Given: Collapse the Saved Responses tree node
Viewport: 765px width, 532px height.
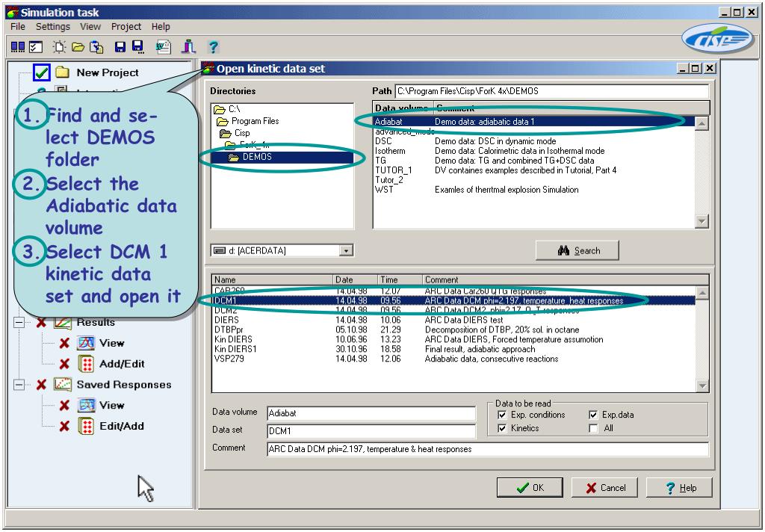Looking at the screenshot, I should pos(19,385).
